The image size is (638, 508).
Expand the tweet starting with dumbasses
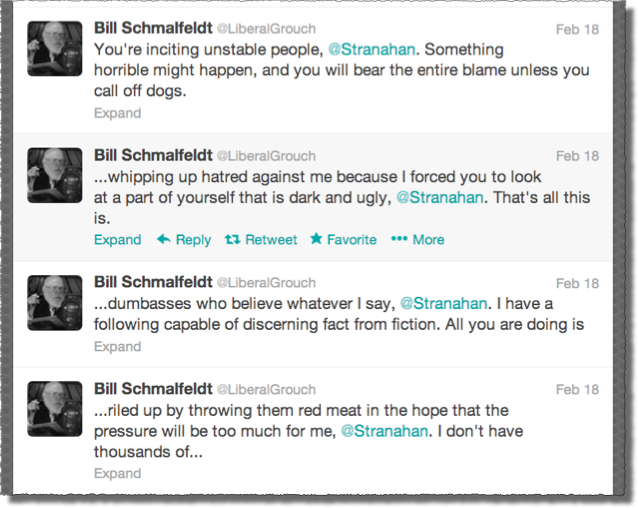(x=117, y=346)
